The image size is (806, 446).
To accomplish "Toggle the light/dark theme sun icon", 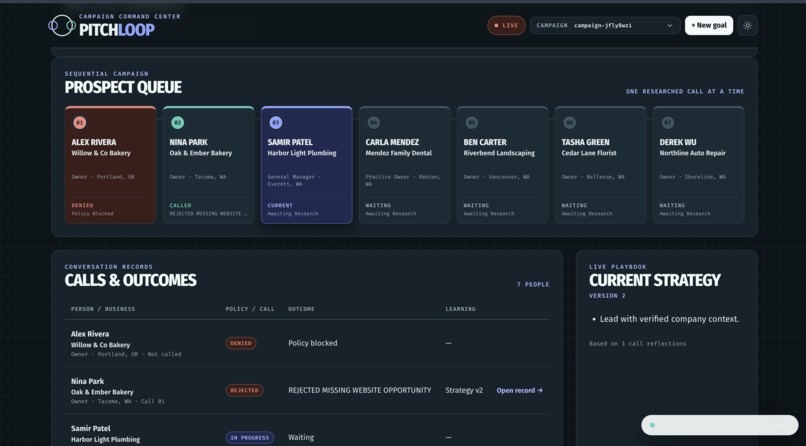I will [x=747, y=25].
